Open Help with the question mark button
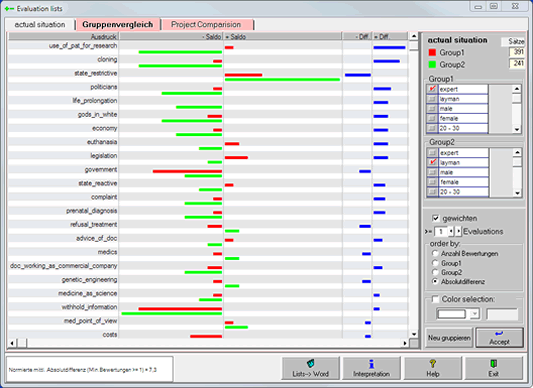Image resolution: width=533 pixels, height=388 pixels. 433,368
